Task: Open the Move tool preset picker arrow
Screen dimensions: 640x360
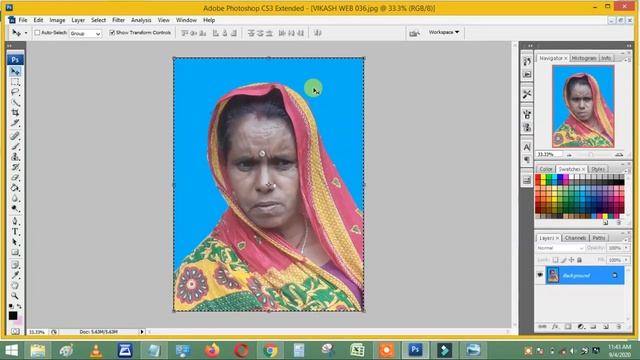Action: tap(26, 33)
